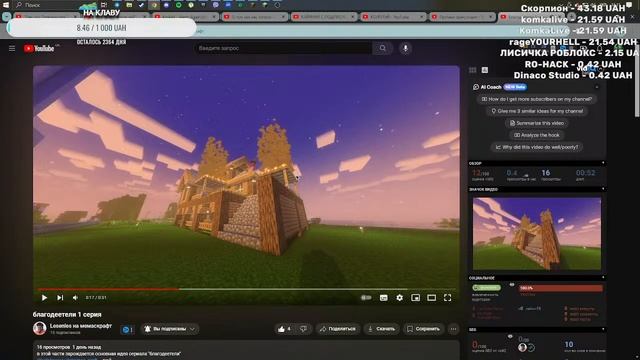The width and height of the screenshot is (640, 360).
Task: Click the Скачать download button
Action: (382, 329)
